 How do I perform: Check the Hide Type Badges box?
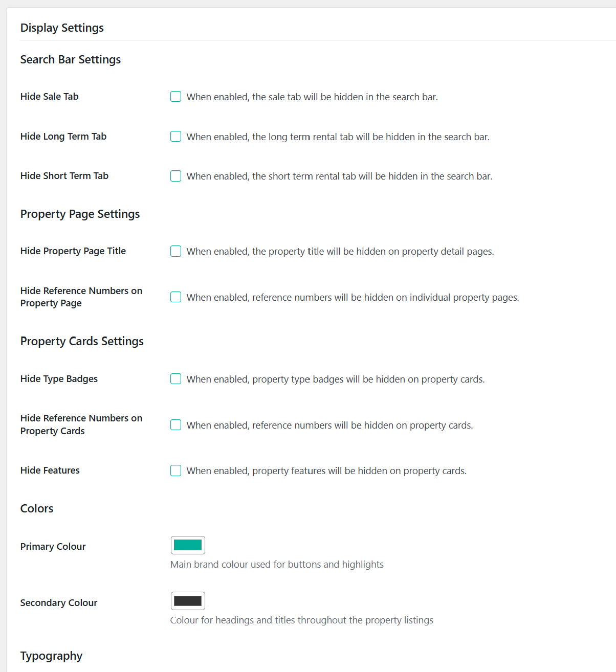175,379
